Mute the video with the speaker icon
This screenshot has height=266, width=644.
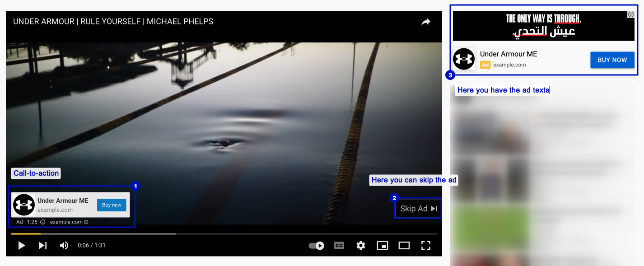[64, 245]
